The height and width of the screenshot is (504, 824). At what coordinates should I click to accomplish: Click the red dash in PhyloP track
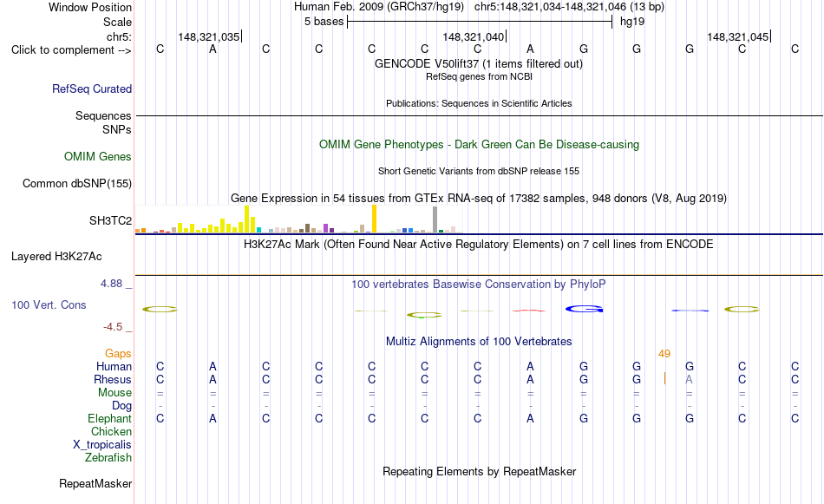pos(529,311)
